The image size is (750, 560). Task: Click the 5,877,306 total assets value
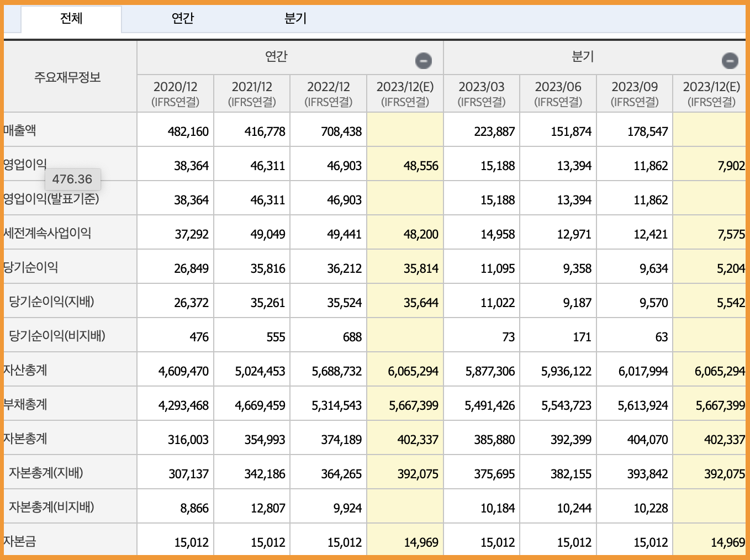[x=490, y=371]
